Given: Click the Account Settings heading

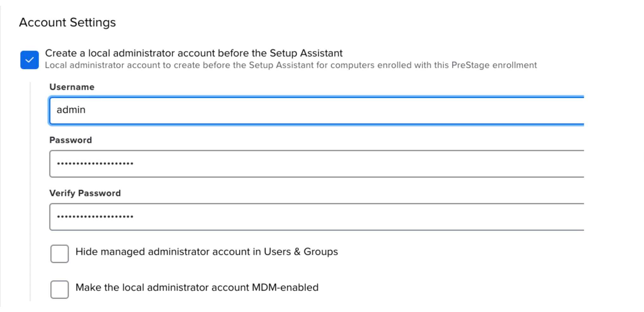Looking at the screenshot, I should [67, 22].
